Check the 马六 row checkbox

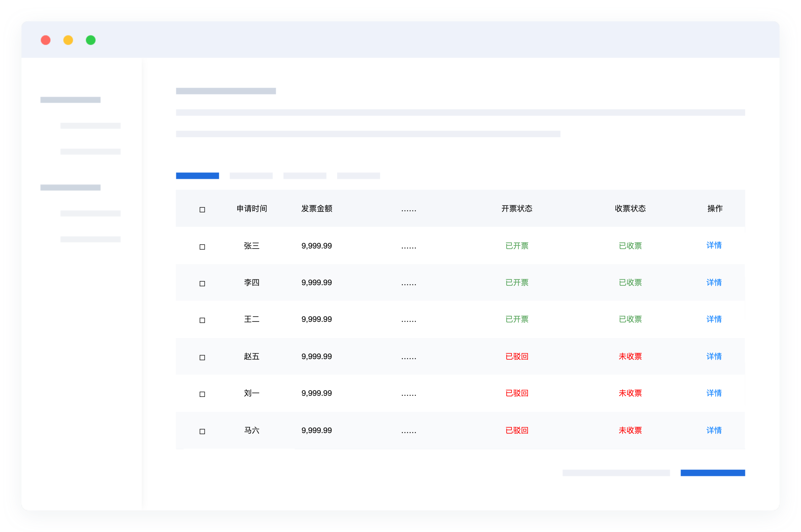[x=202, y=431]
